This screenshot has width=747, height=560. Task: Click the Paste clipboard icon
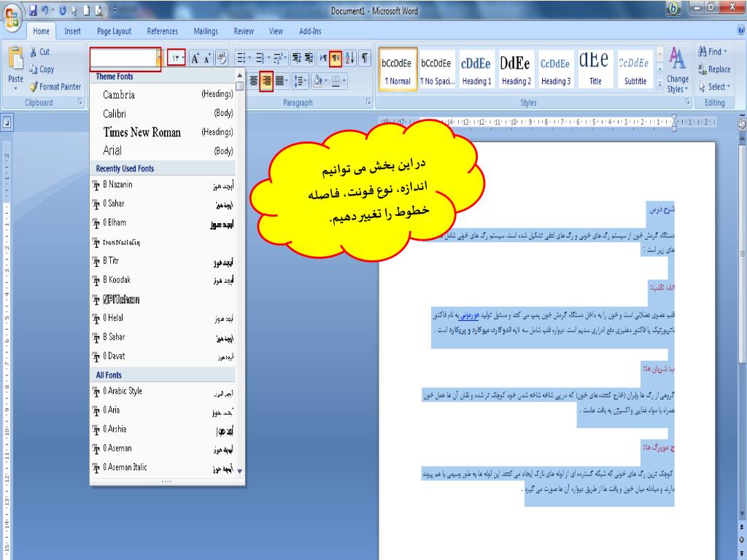15,58
